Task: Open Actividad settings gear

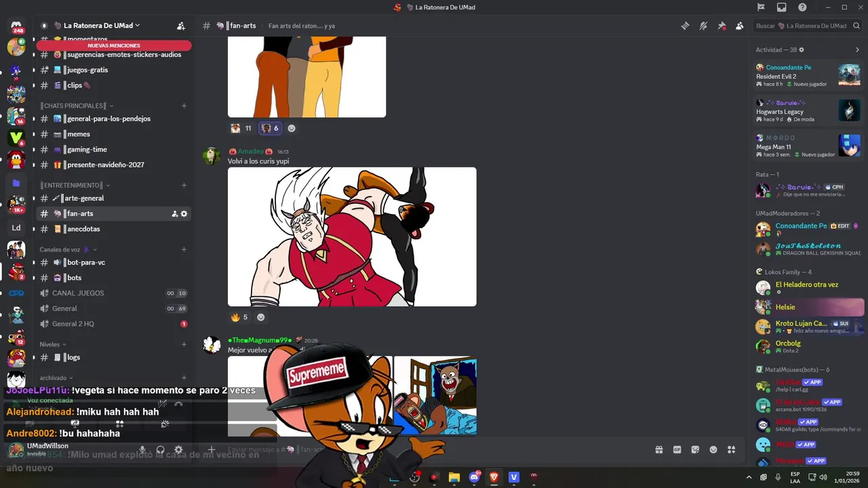Action: coord(802,49)
